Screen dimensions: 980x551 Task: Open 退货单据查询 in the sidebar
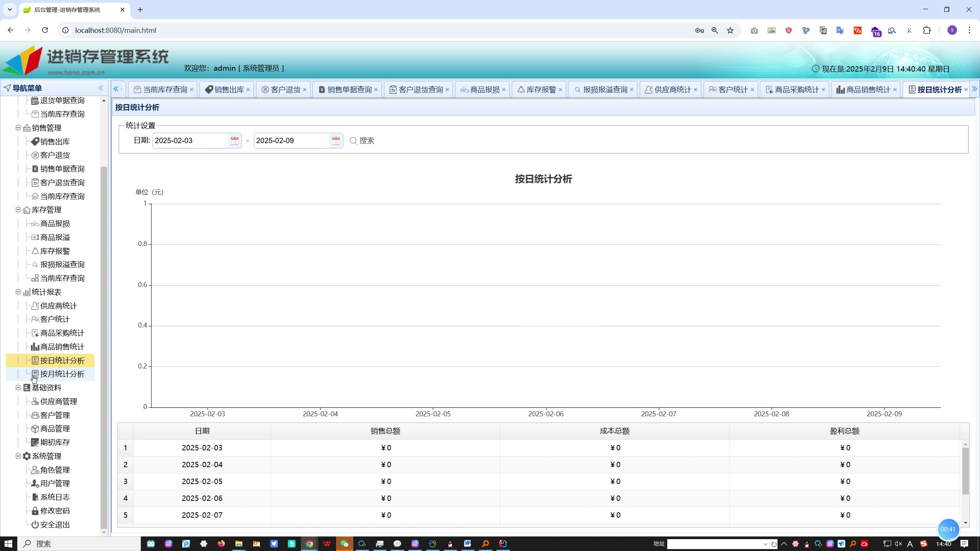coord(62,101)
